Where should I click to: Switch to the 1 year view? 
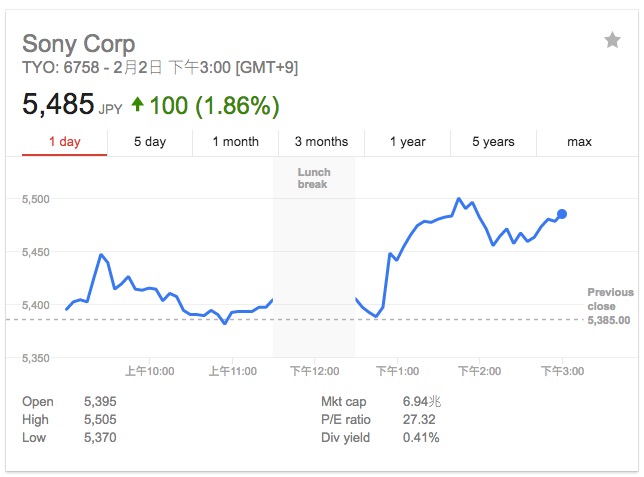[x=407, y=142]
